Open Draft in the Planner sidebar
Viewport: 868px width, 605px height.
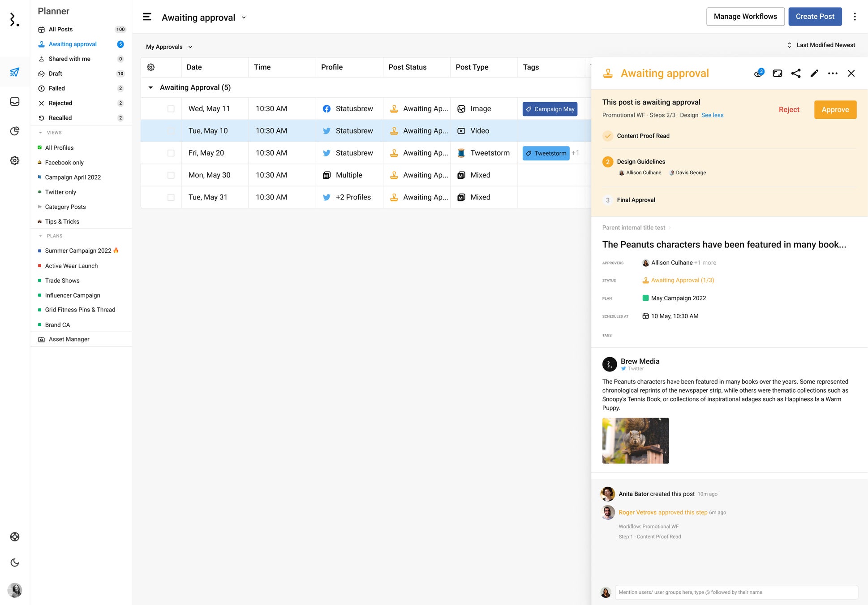click(x=56, y=73)
